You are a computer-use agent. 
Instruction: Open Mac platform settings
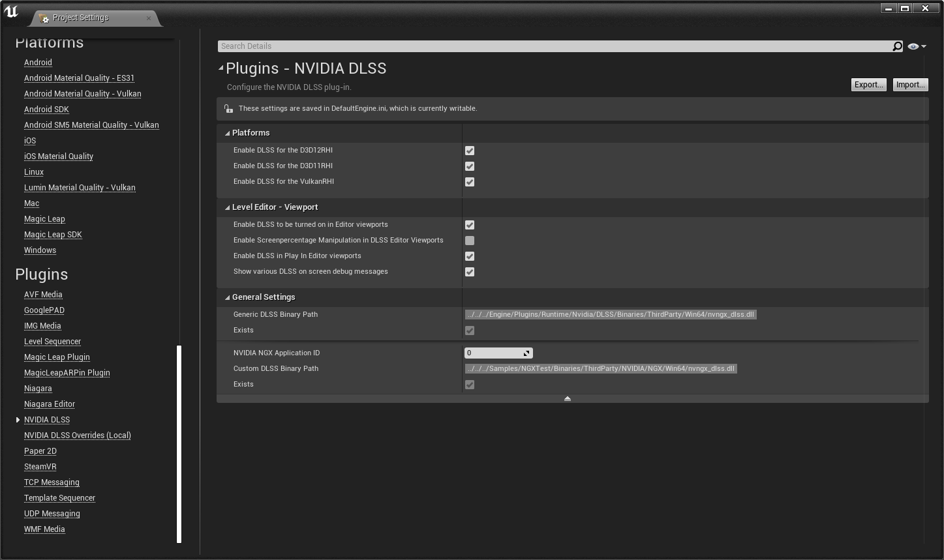tap(31, 203)
